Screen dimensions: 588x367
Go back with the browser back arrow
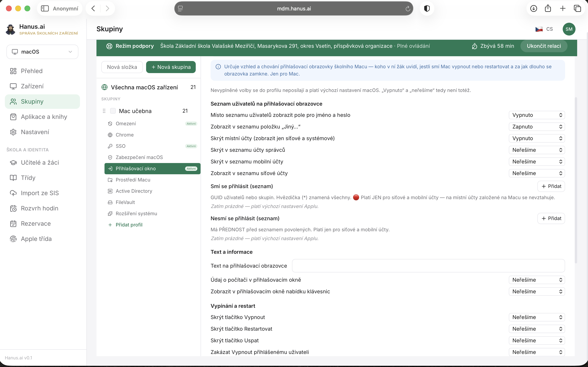click(93, 8)
